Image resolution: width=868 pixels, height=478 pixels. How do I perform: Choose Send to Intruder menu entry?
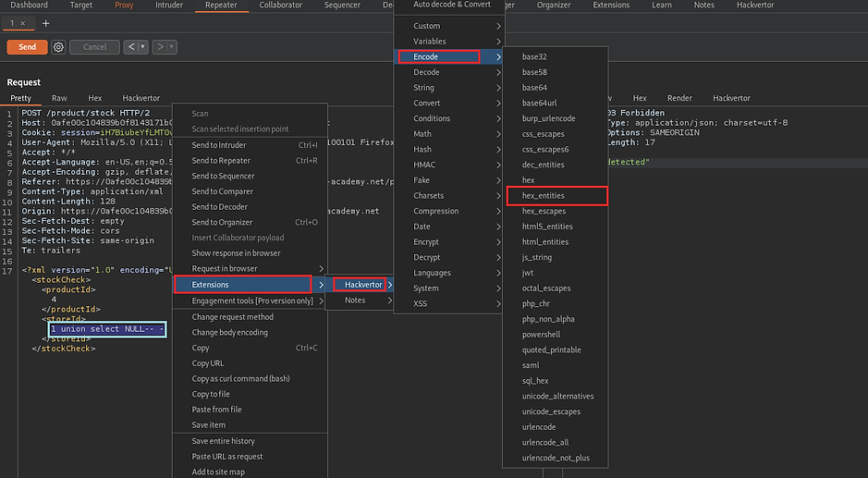(x=219, y=145)
